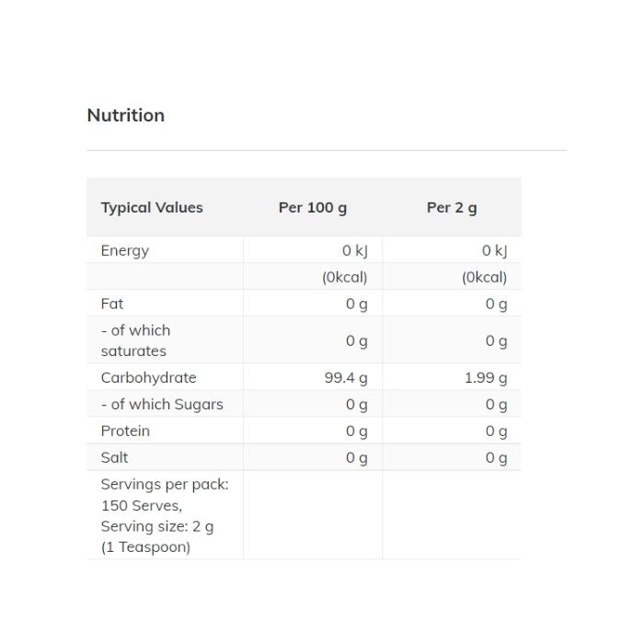Select the Energy row label

click(x=125, y=250)
